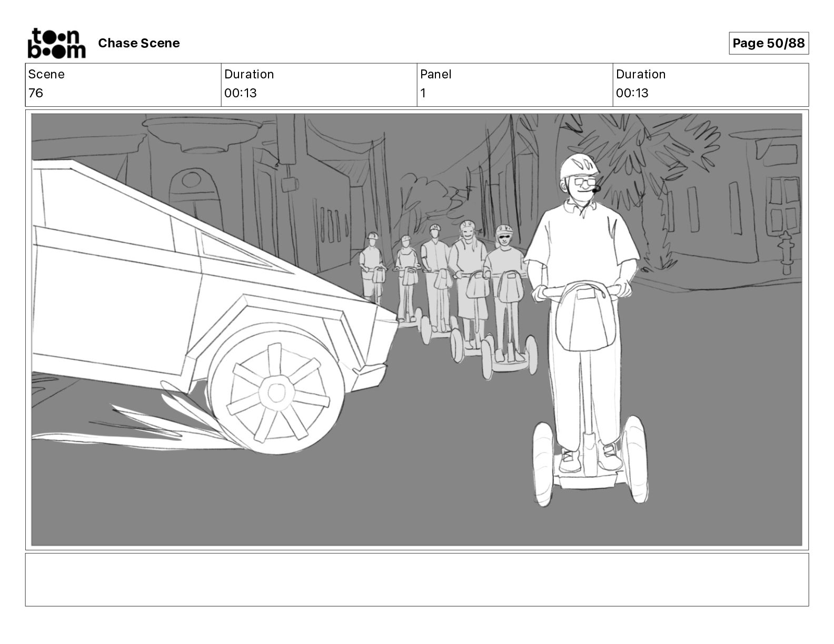The height and width of the screenshot is (644, 834).
Task: Click the 'Duration' label beside the Panel cell
Action: pos(641,74)
